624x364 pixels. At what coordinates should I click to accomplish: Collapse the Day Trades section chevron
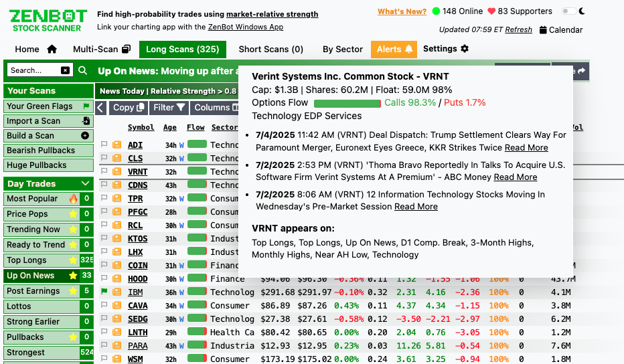tap(85, 183)
